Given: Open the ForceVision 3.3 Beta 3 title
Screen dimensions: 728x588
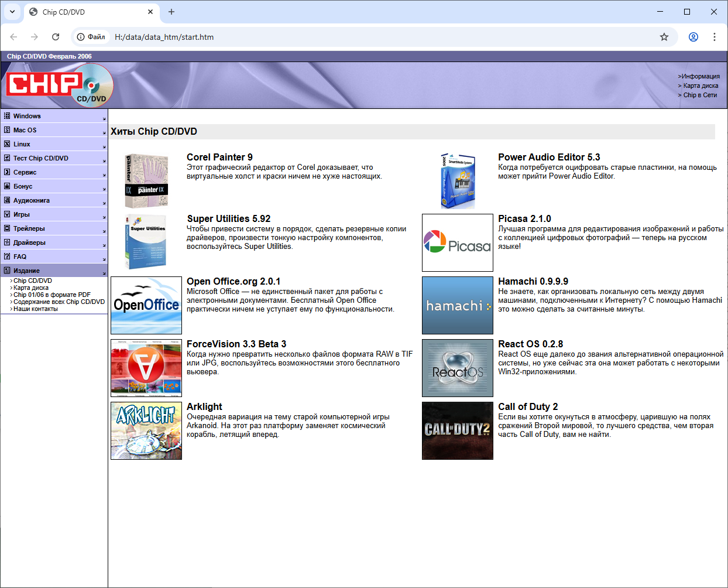Looking at the screenshot, I should pyautogui.click(x=236, y=344).
